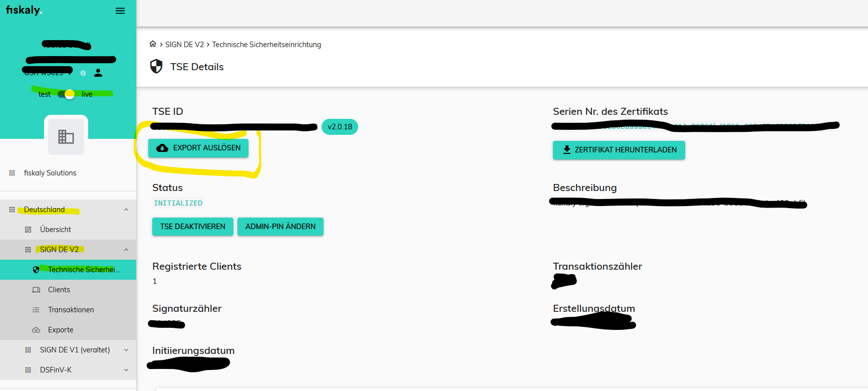Click the hamburger menu icon

(x=120, y=11)
